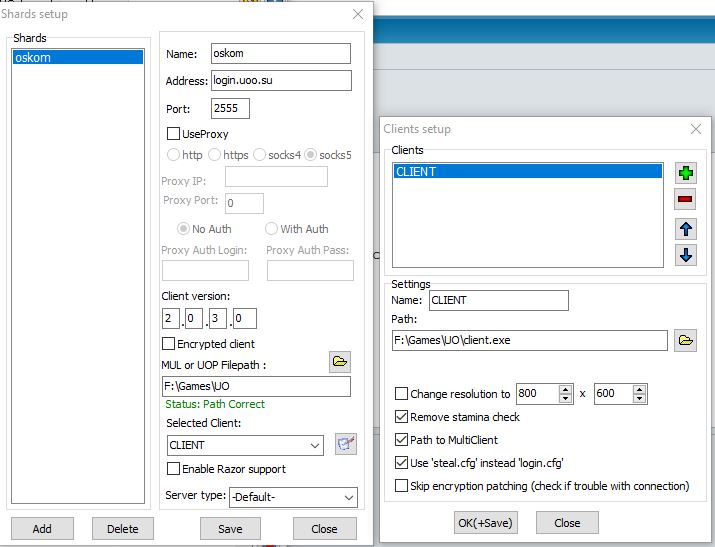Click Save in Shards setup
The width and height of the screenshot is (715, 547).
point(231,528)
